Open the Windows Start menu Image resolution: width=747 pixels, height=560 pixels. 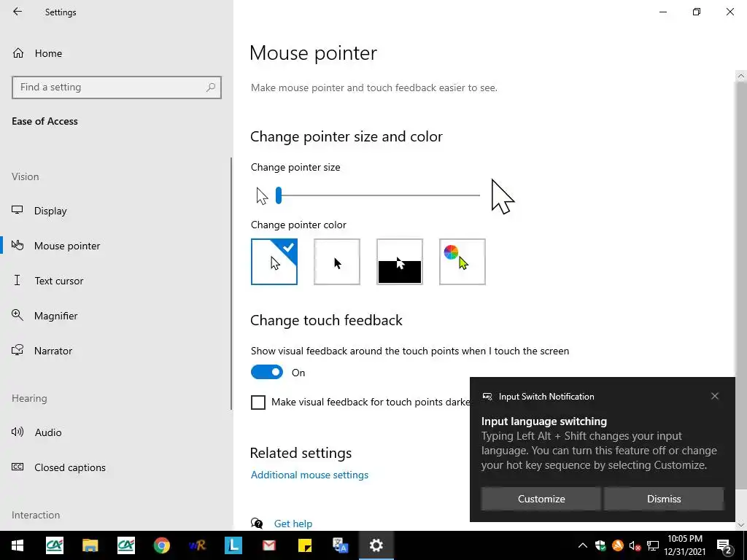click(x=18, y=545)
